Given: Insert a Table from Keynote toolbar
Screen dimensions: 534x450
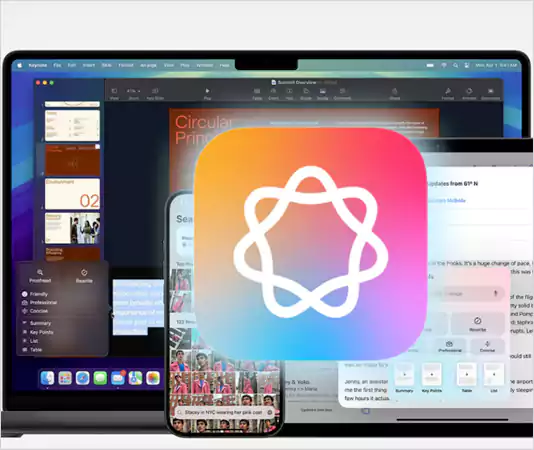Looking at the screenshot, I should point(257,94).
